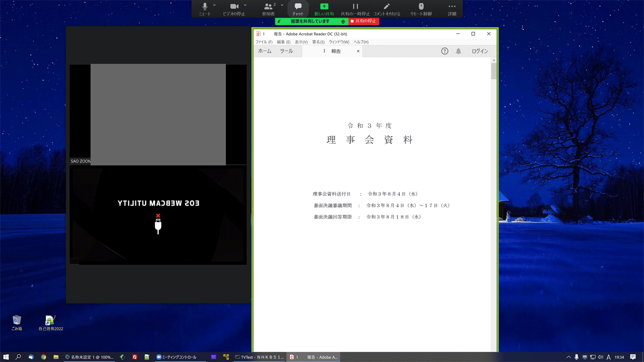Toggle the IME input mode A
644x362 pixels.
tap(608, 357)
